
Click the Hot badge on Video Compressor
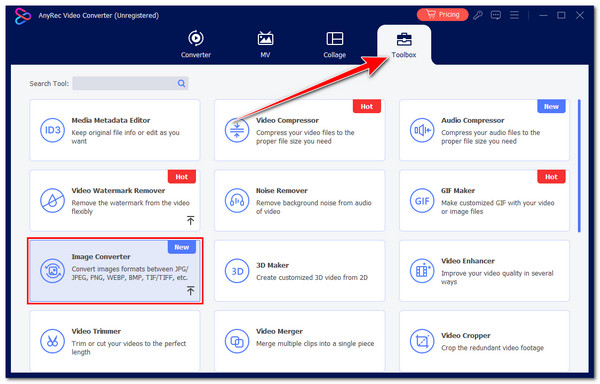(367, 106)
